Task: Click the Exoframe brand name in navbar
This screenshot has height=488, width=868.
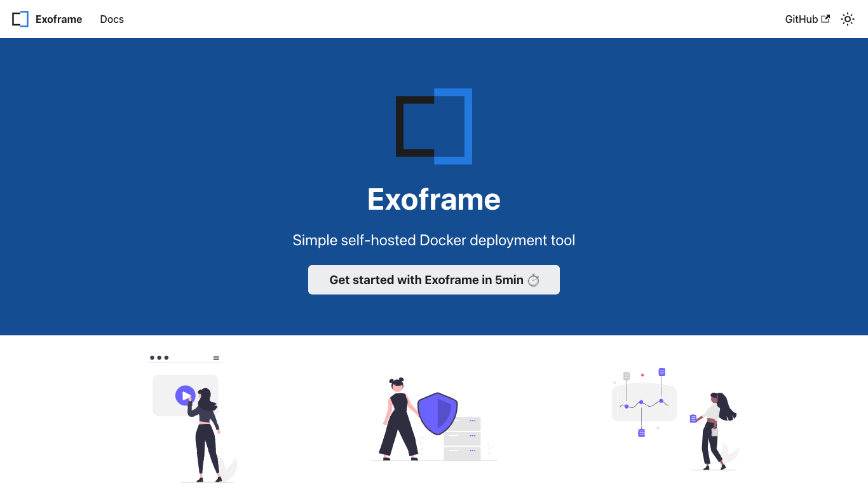Action: pyautogui.click(x=58, y=19)
